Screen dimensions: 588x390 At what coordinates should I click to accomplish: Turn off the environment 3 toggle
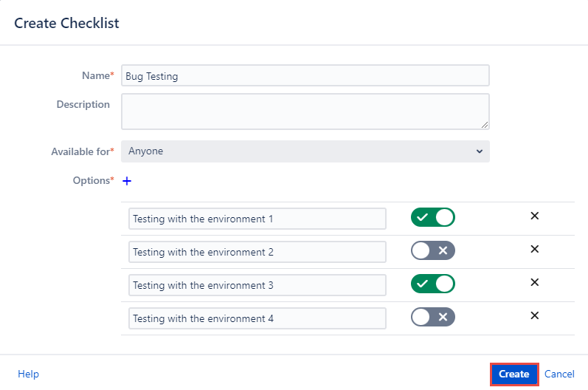(x=433, y=284)
